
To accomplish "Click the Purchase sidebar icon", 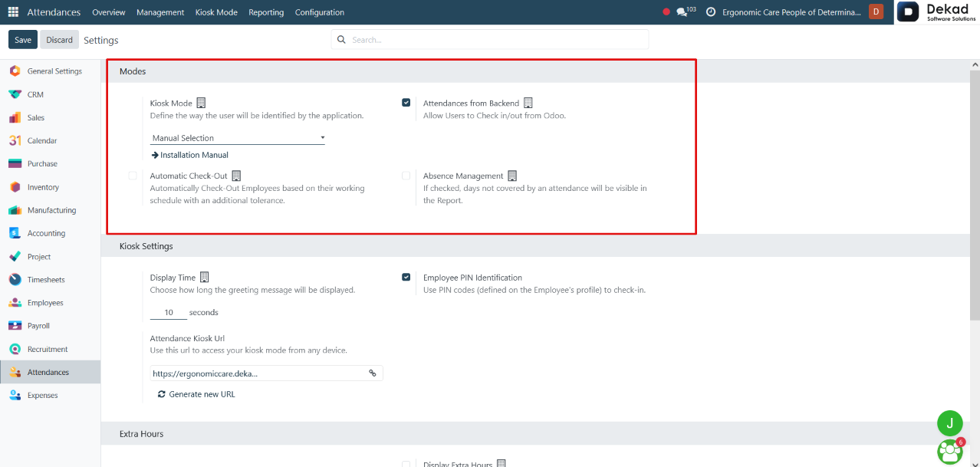I will (x=15, y=163).
